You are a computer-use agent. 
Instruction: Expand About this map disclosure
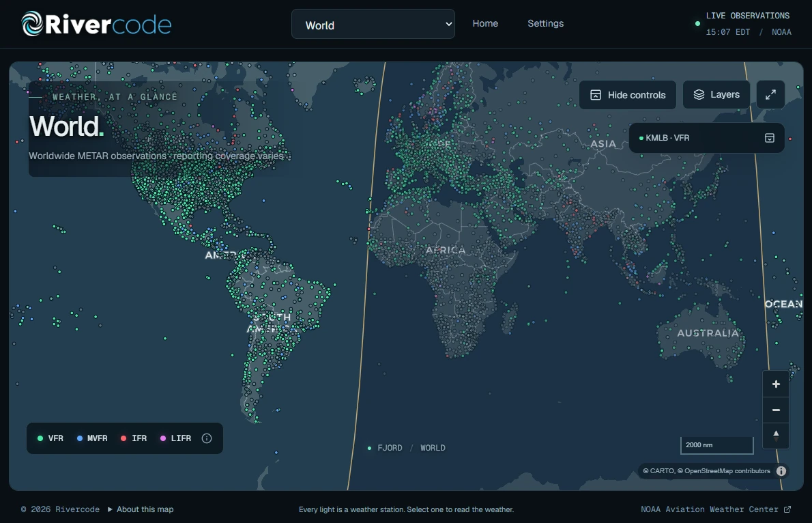pos(141,509)
